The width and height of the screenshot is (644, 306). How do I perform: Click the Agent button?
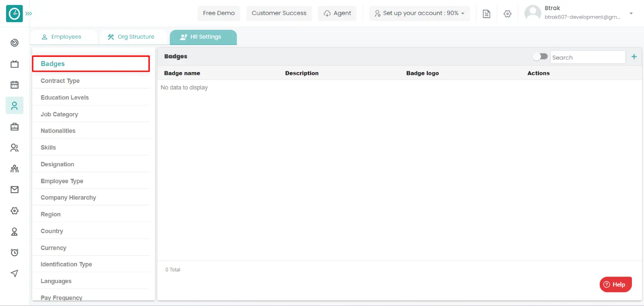pos(337,13)
